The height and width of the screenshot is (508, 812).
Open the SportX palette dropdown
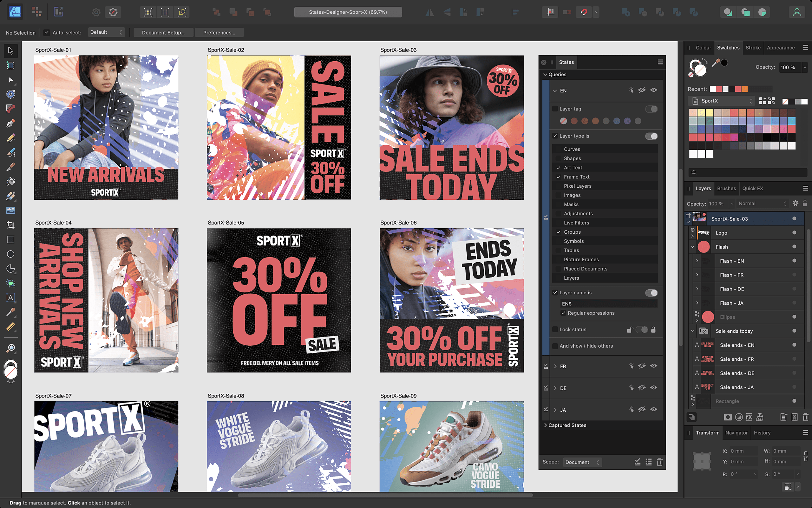(x=721, y=101)
